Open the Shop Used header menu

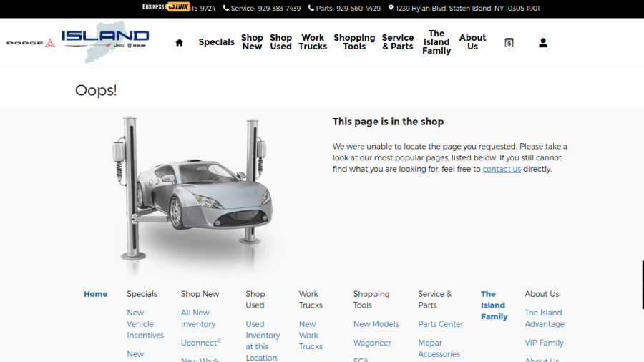click(281, 42)
